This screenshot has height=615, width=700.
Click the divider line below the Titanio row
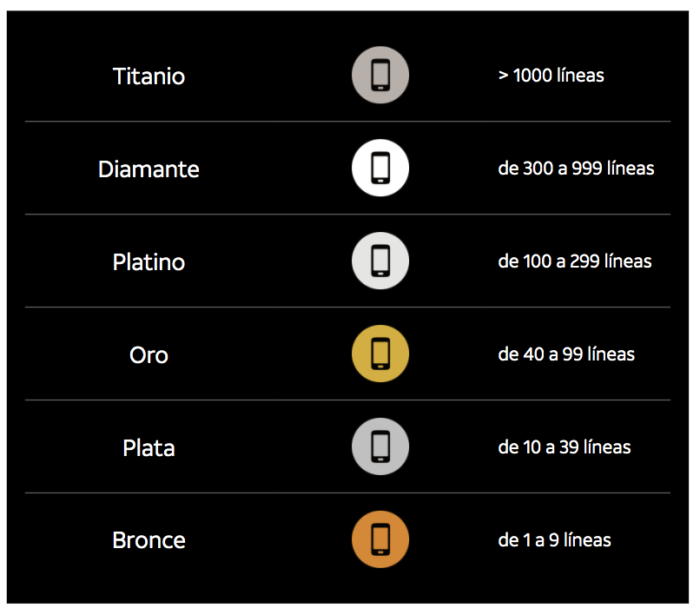pyautogui.click(x=347, y=122)
